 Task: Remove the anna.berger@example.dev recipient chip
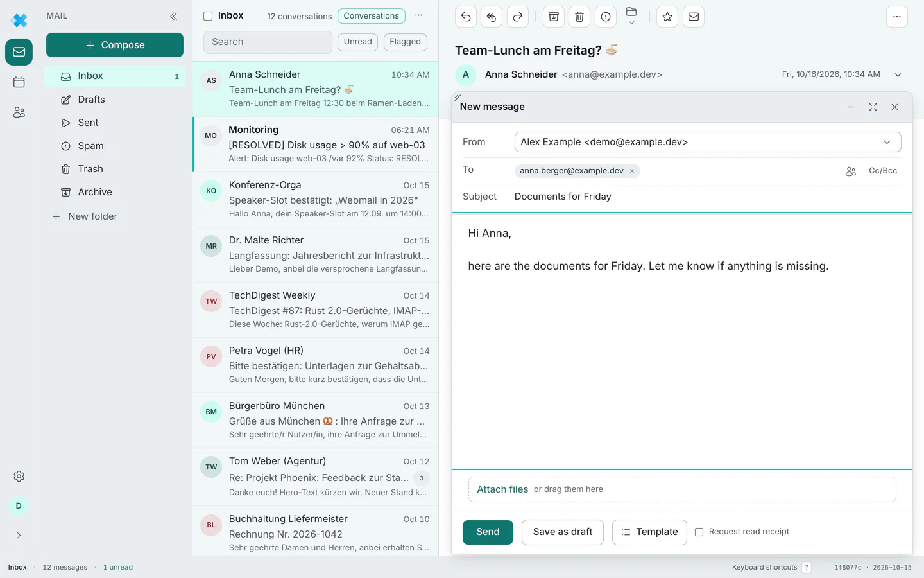coord(632,171)
